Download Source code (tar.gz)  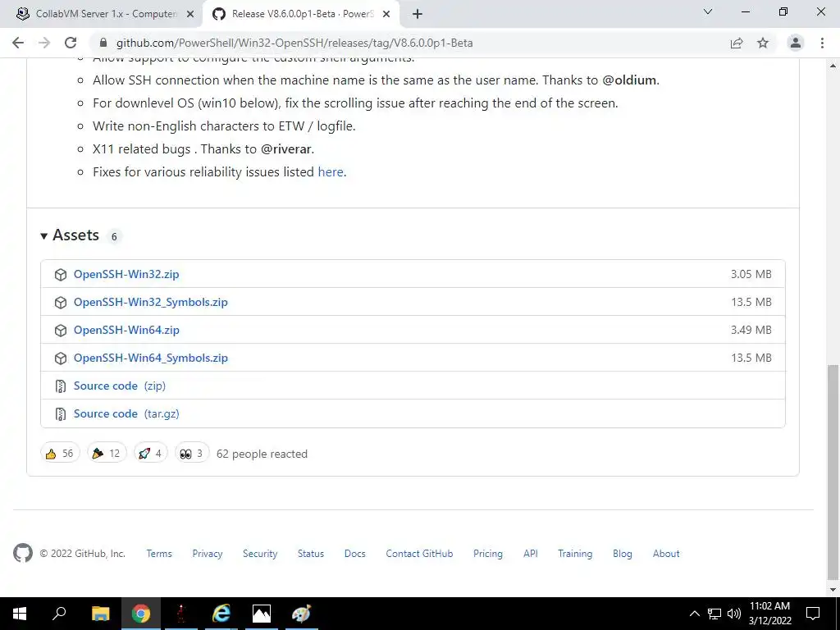coord(126,413)
